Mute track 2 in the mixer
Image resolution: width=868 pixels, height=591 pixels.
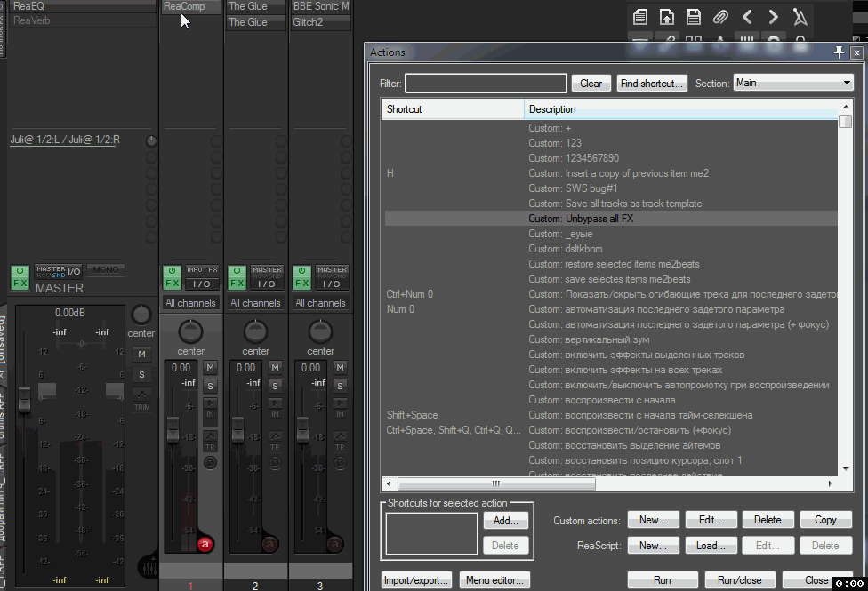click(x=275, y=367)
